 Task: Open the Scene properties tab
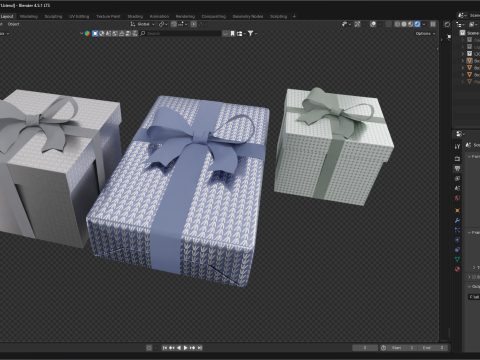[x=457, y=188]
